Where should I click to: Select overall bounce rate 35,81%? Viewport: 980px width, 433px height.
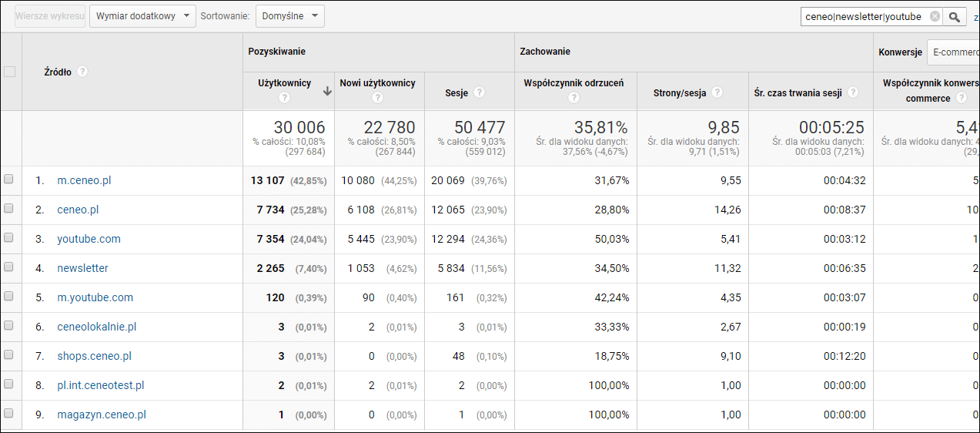[600, 127]
